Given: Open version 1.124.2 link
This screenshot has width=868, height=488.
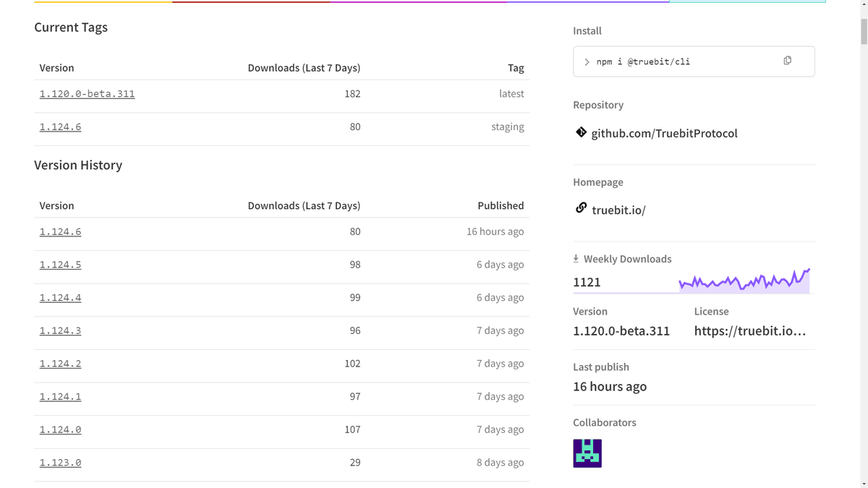Looking at the screenshot, I should (60, 364).
